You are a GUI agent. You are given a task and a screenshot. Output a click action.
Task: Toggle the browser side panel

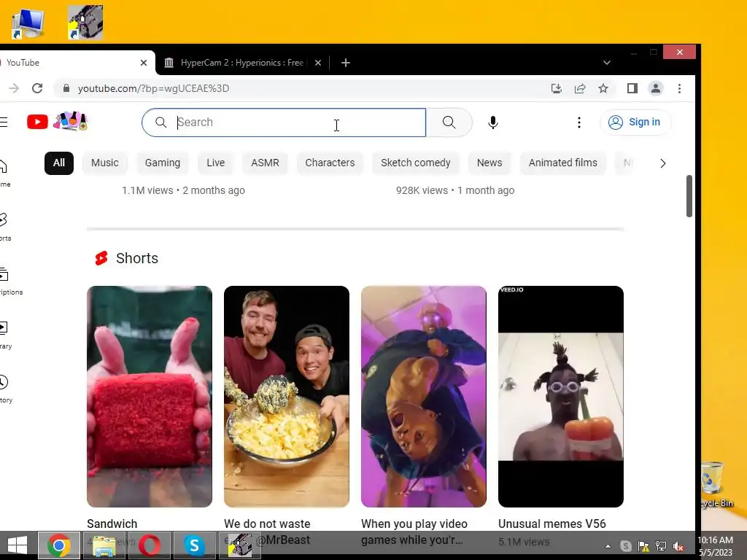pyautogui.click(x=632, y=88)
